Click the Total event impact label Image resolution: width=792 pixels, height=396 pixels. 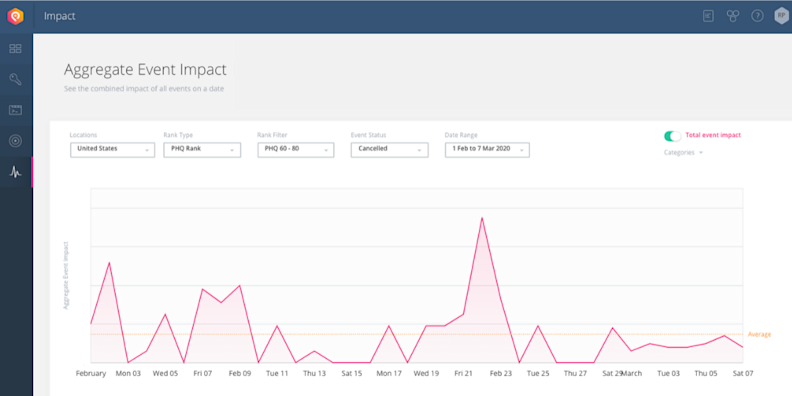click(x=713, y=135)
